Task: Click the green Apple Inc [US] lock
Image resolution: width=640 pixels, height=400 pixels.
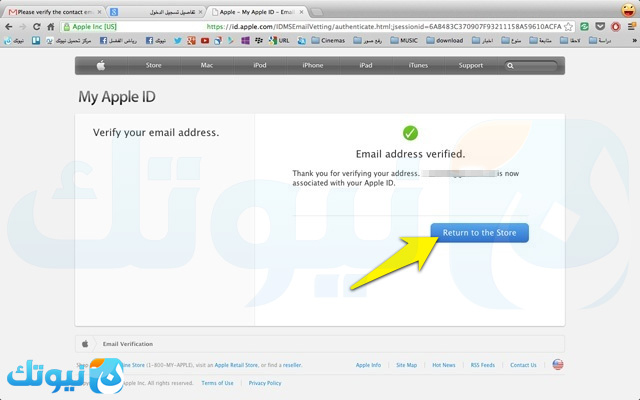Action: point(90,27)
